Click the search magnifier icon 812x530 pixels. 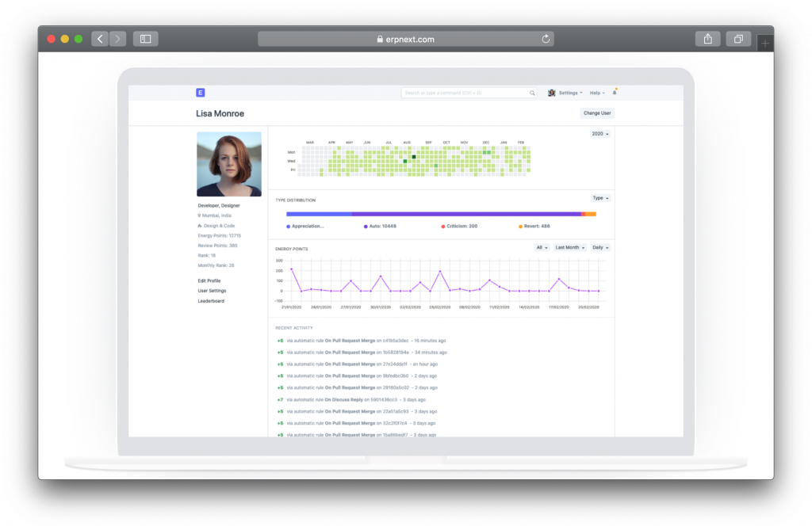click(x=532, y=93)
